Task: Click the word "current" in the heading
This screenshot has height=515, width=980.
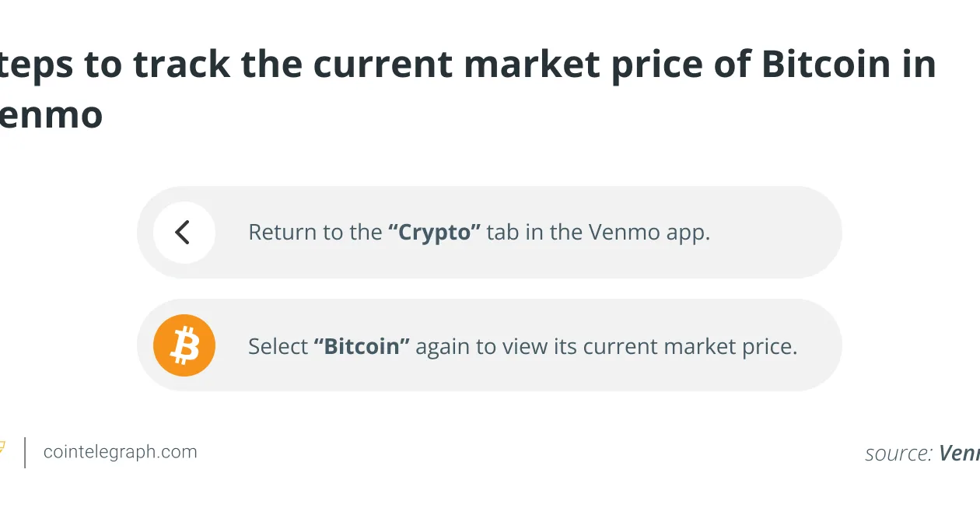Action: (380, 65)
